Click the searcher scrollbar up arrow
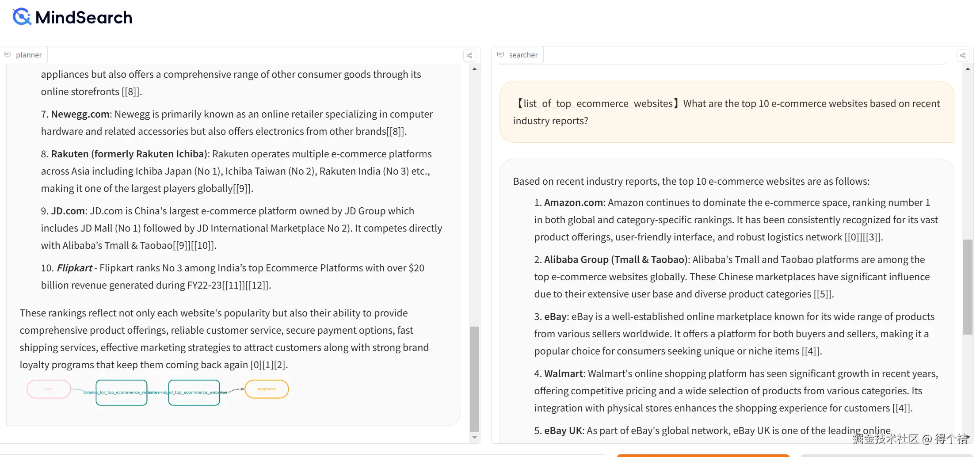Viewport: 980px width, 457px height. point(968,69)
